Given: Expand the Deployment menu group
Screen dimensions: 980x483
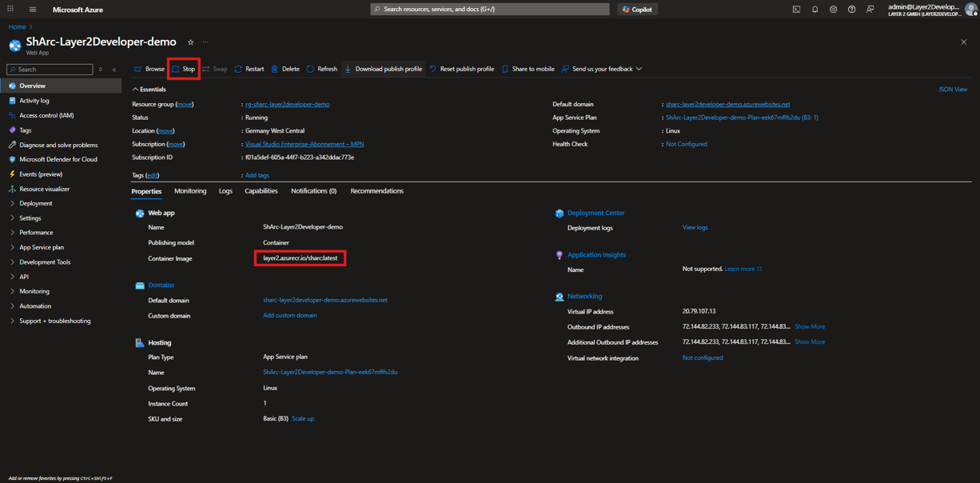Looking at the screenshot, I should pos(35,203).
